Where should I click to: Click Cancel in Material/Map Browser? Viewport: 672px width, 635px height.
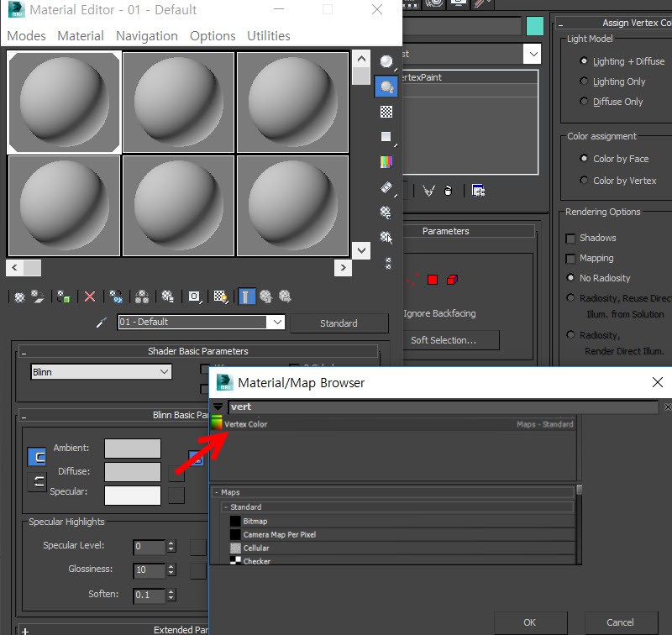621,622
